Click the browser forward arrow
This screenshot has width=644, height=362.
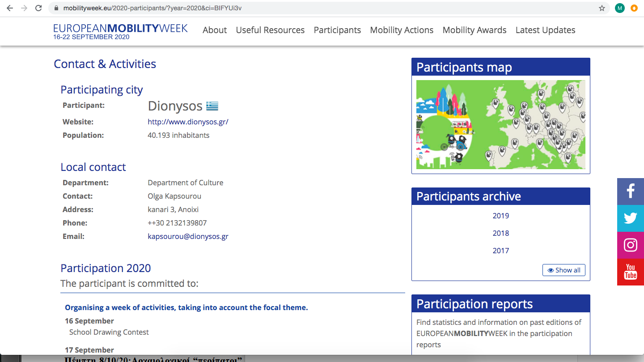click(24, 8)
